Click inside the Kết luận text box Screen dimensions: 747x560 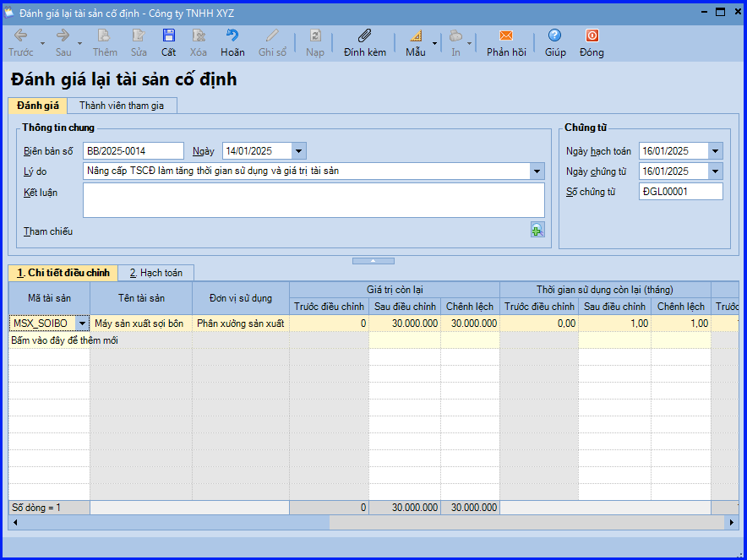pos(314,200)
